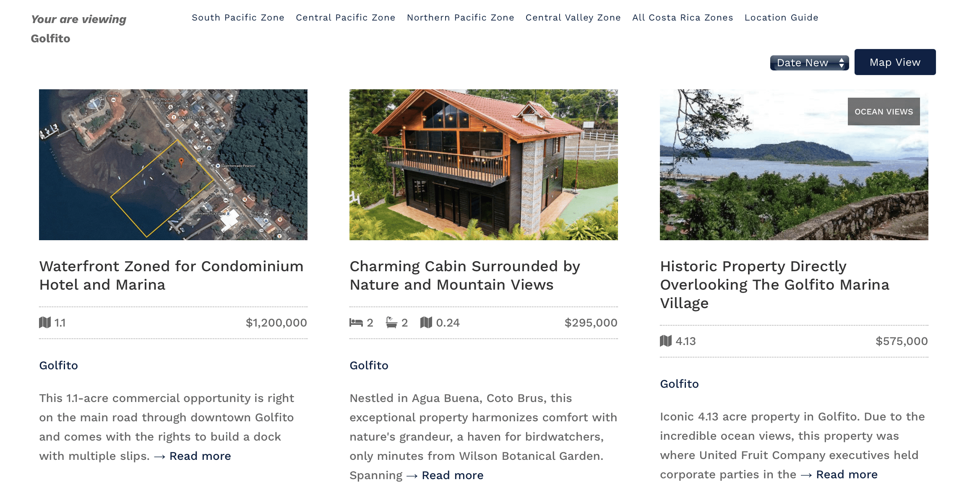Open South Pacific Zone menu item
Screen dimensions: 980x498
click(238, 18)
